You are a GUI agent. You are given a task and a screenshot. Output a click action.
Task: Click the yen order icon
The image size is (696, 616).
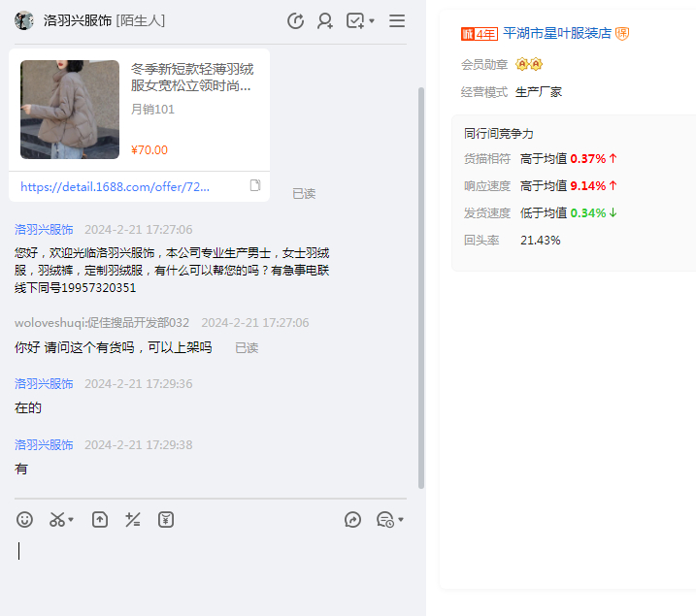tap(166, 519)
